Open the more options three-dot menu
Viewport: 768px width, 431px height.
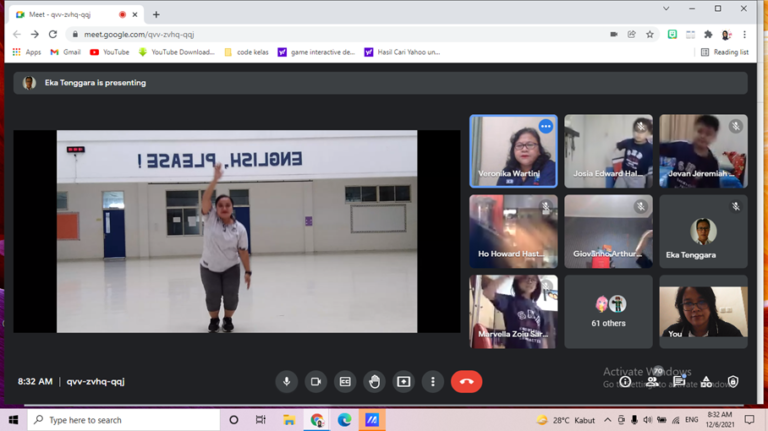[x=432, y=381]
